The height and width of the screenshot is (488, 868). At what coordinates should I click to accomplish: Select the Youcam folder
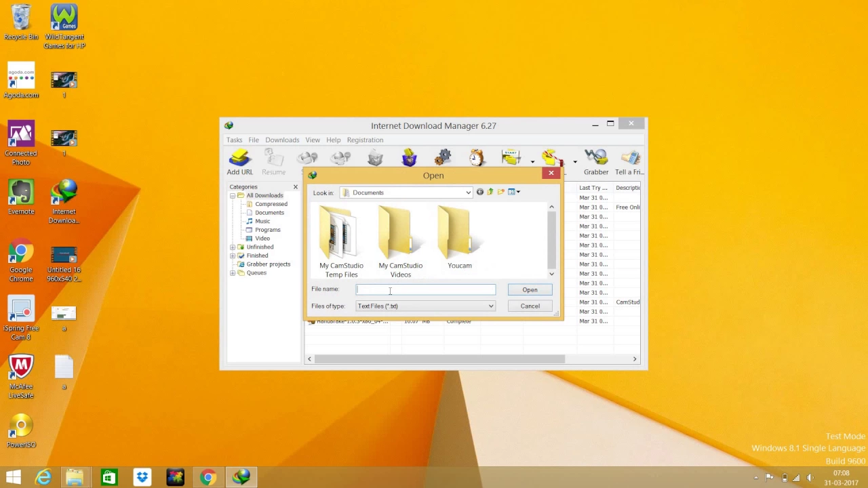coord(460,238)
